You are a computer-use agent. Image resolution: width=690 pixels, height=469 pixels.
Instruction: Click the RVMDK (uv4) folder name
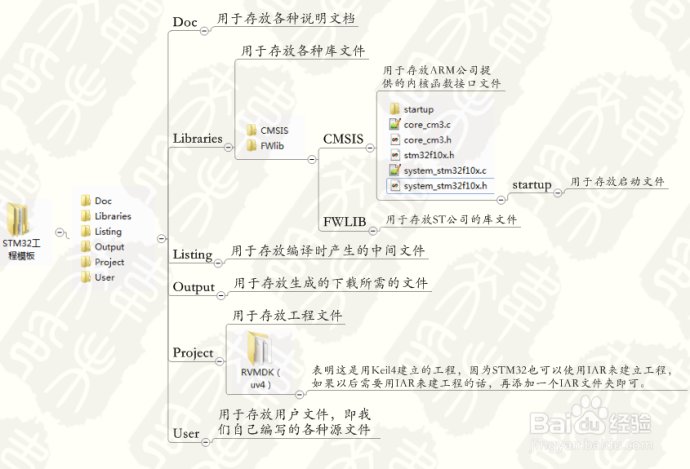[x=261, y=378]
